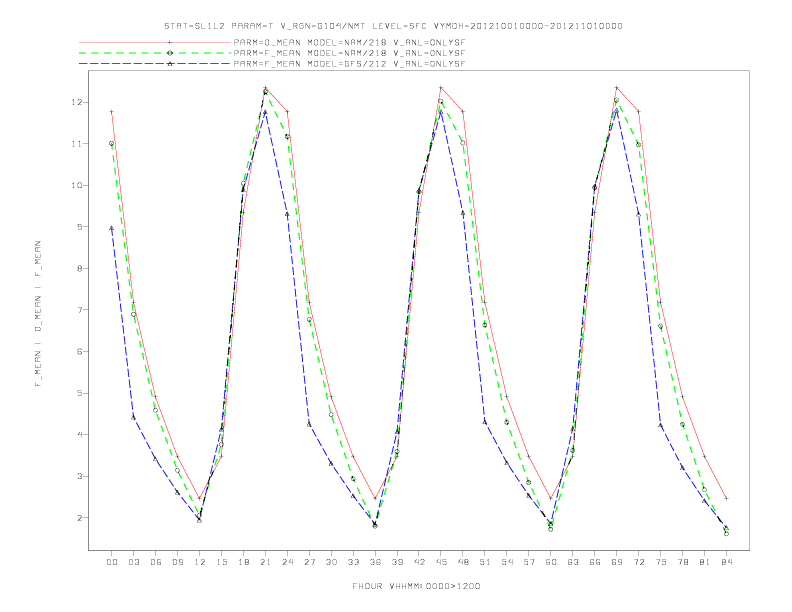Image resolution: width=792 pixels, height=612 pixels.
Task: Click x-axis forecast hour label 39
Action: [x=397, y=562]
